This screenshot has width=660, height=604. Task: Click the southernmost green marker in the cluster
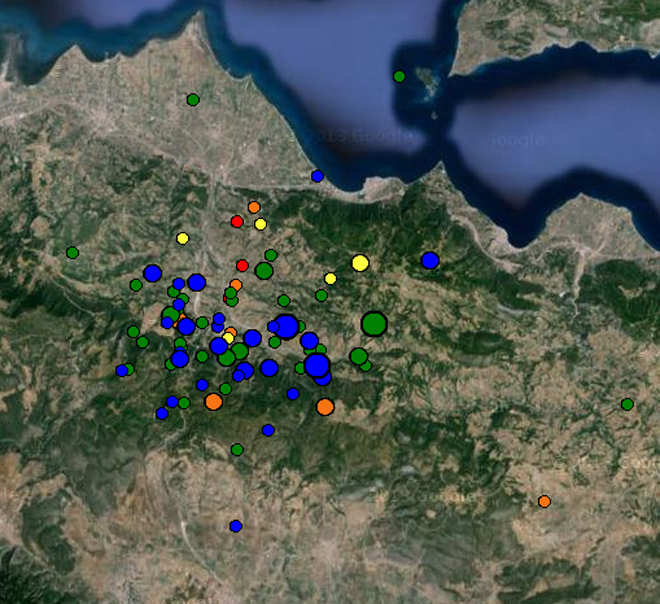(x=237, y=449)
